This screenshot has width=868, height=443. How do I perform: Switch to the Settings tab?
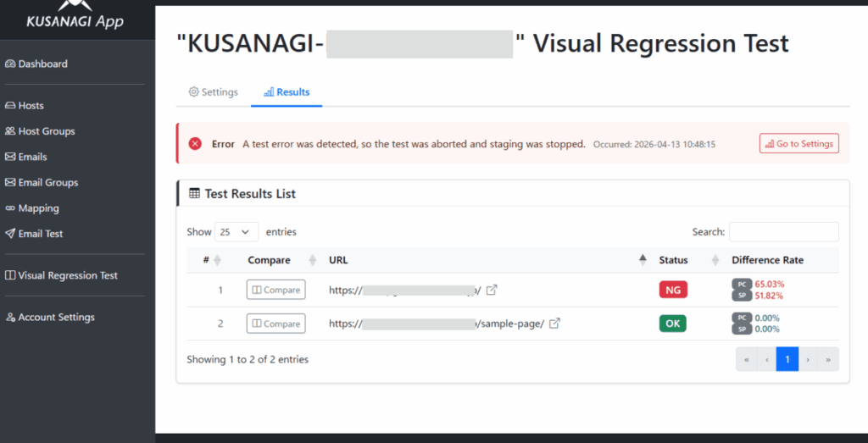pyautogui.click(x=213, y=92)
